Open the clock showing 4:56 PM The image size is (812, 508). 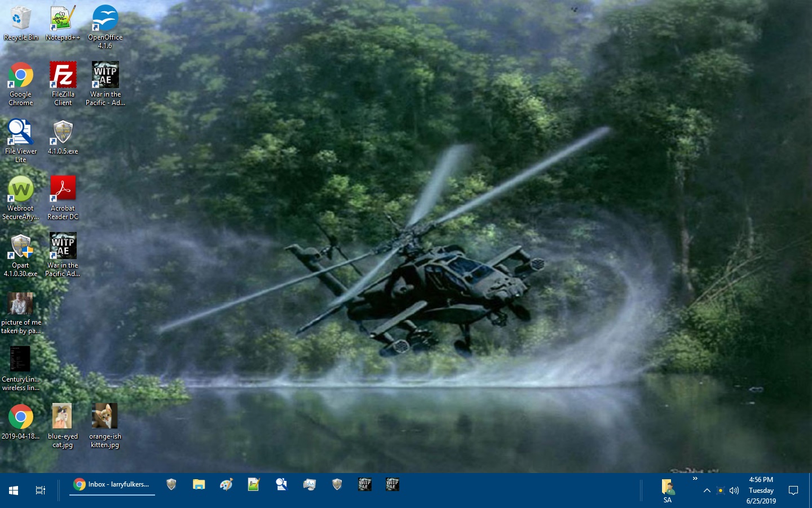point(761,490)
